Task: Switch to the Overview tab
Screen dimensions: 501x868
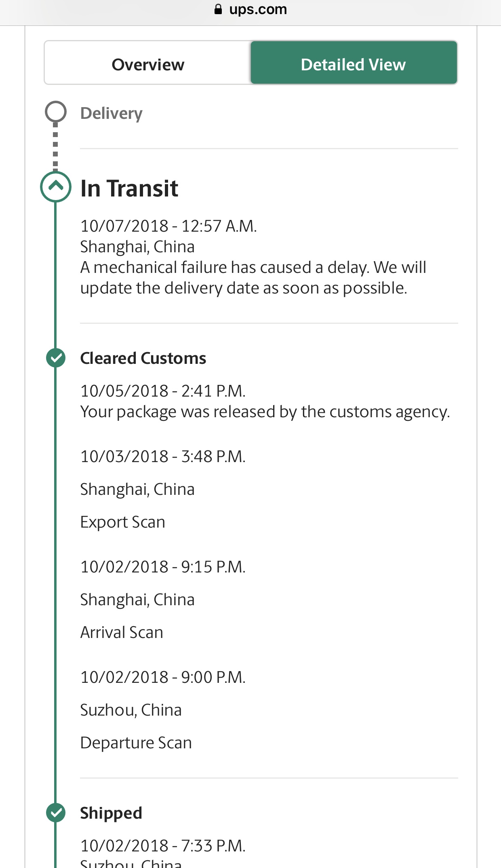Action: (x=148, y=64)
